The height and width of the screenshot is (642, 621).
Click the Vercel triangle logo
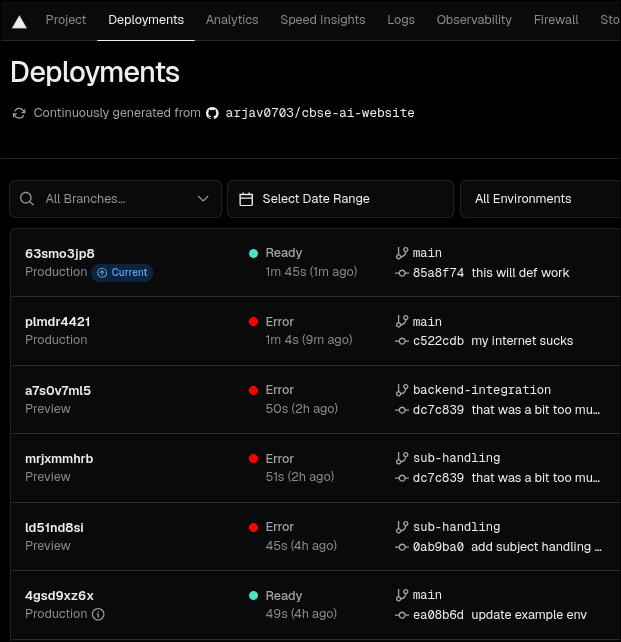20,21
